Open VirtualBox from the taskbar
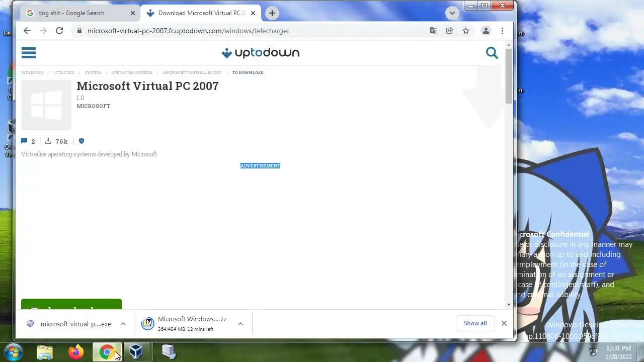The width and height of the screenshot is (644, 362). coord(136,352)
